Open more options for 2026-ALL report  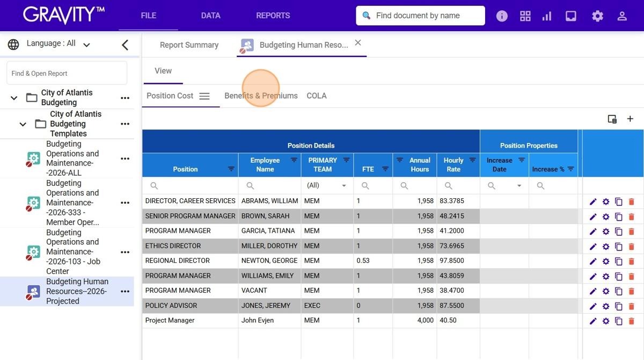(125, 159)
